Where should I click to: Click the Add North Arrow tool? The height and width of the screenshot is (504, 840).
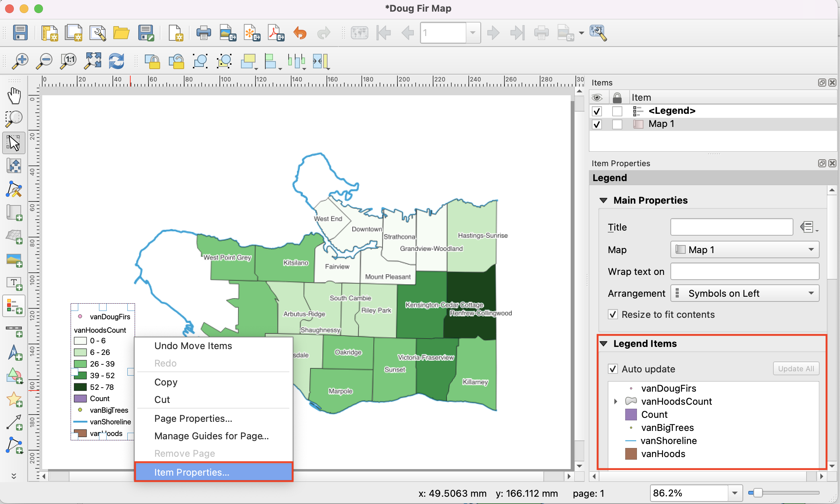[14, 352]
